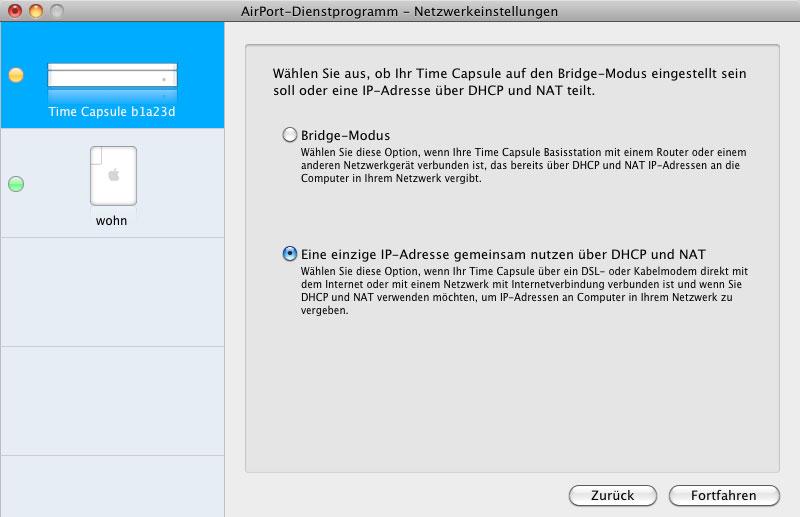Select the DHCP und NAT radio button
The height and width of the screenshot is (517, 800).
pyautogui.click(x=289, y=254)
